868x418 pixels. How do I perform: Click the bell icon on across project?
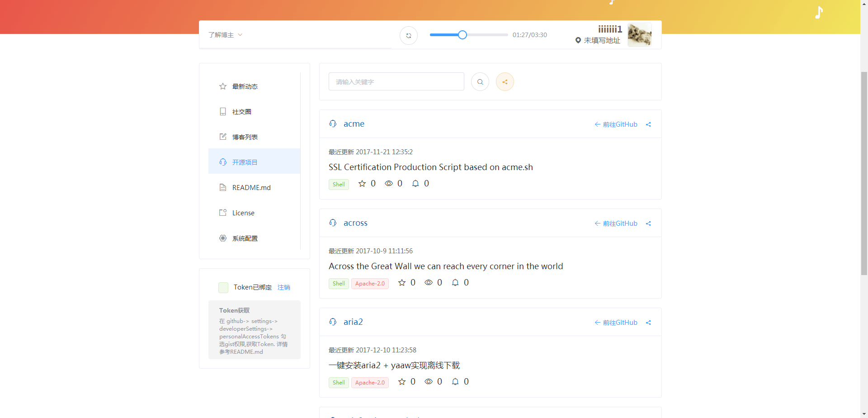pyautogui.click(x=455, y=283)
